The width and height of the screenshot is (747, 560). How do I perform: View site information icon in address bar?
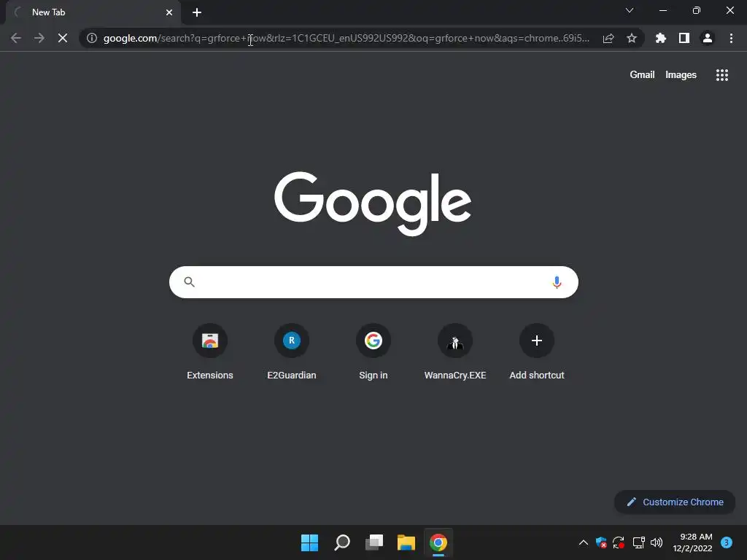(x=92, y=38)
